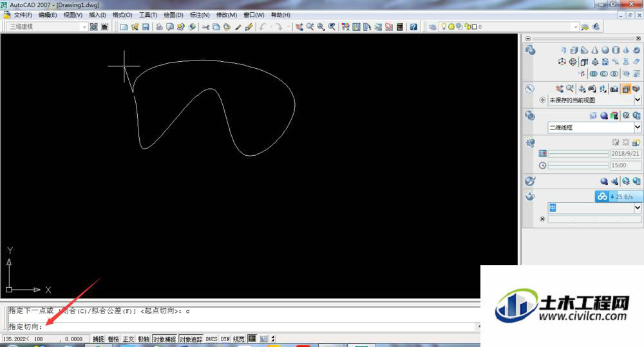Screen dimensions: 644x347
Task: Open the 格式(O) menu
Action: 122,15
